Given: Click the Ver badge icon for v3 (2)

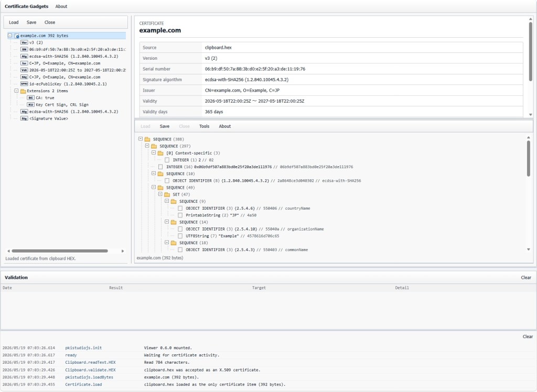Looking at the screenshot, I should [x=24, y=42].
